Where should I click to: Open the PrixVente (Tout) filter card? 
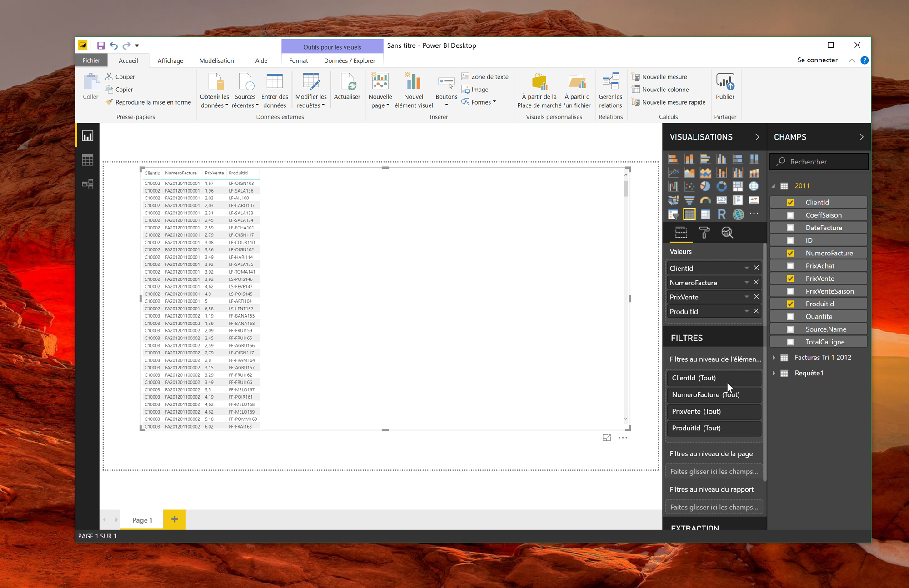click(714, 411)
